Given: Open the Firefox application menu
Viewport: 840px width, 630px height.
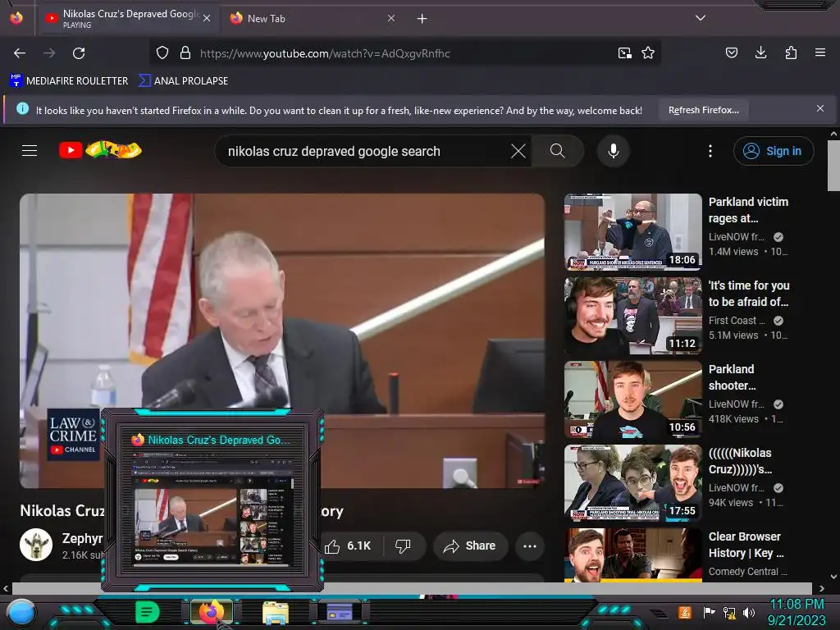Looking at the screenshot, I should pyautogui.click(x=820, y=52).
